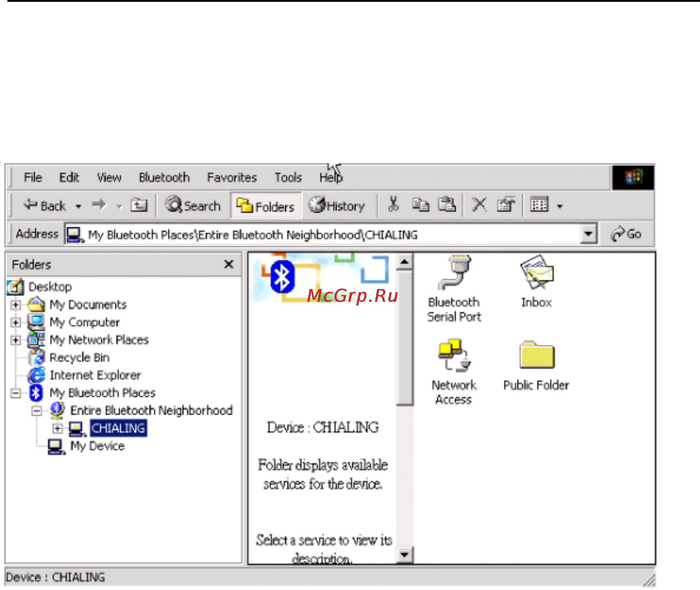Click the My Bluetooth Places Bluetooth icon
700x590 pixels.
(36, 393)
